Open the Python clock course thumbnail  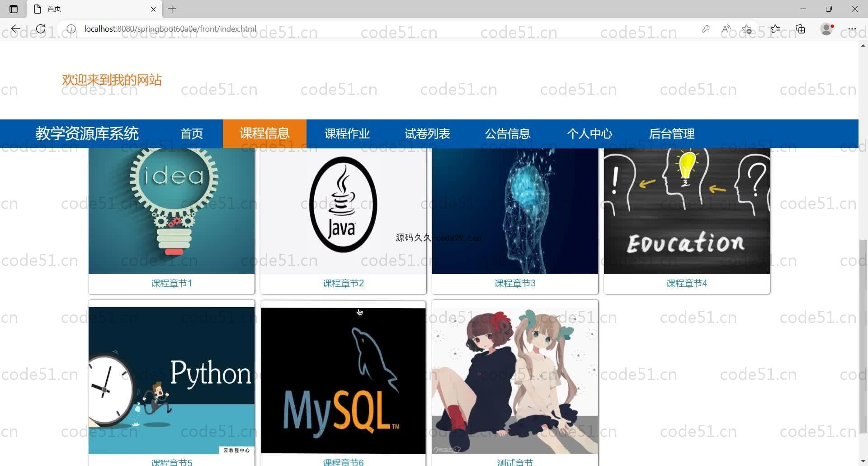(x=171, y=380)
